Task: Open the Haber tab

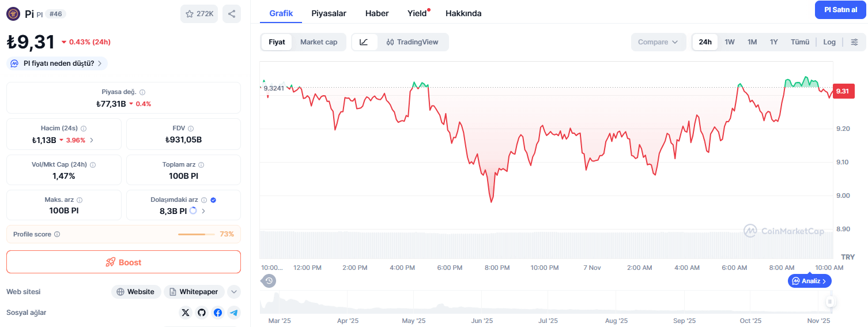Action: pos(377,13)
